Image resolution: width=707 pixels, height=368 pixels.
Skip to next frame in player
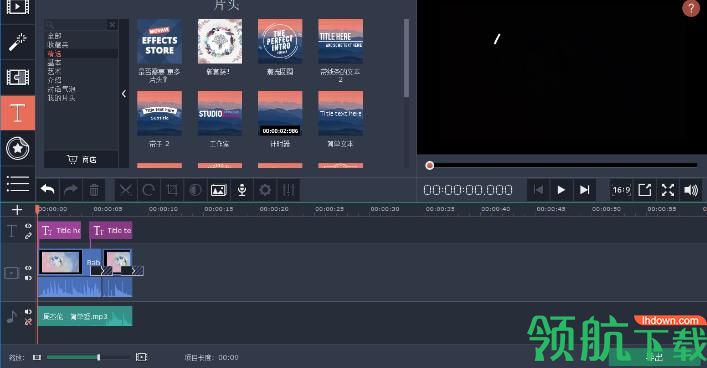pos(584,190)
